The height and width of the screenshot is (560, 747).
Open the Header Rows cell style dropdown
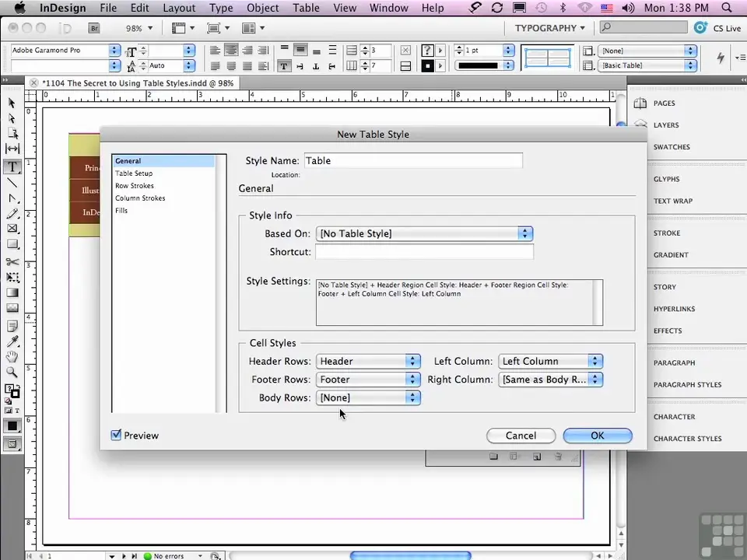coord(368,361)
